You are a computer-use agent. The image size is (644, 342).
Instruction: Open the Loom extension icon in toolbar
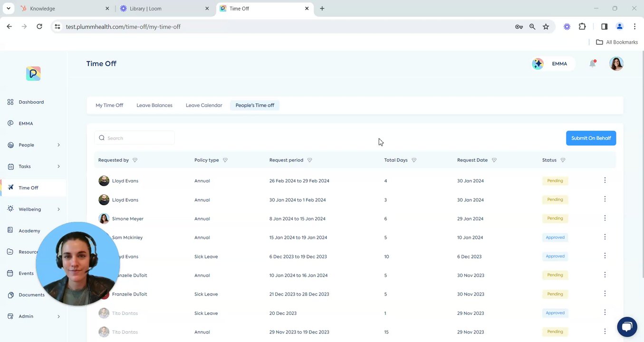(567, 27)
